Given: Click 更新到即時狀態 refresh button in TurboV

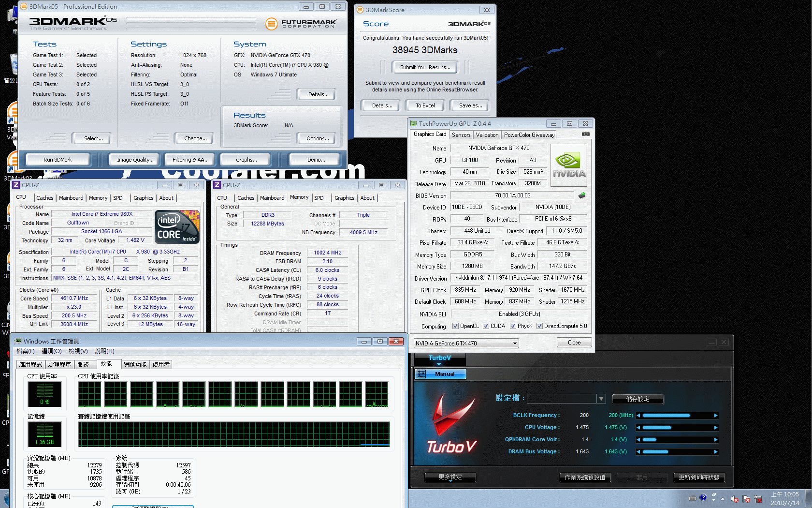Looking at the screenshot, I should pyautogui.click(x=699, y=478).
